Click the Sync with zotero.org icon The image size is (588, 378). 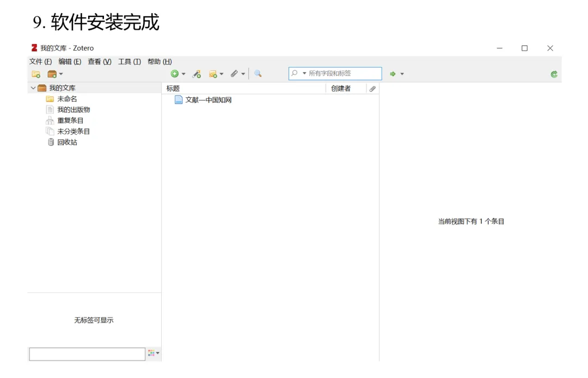[x=554, y=74]
